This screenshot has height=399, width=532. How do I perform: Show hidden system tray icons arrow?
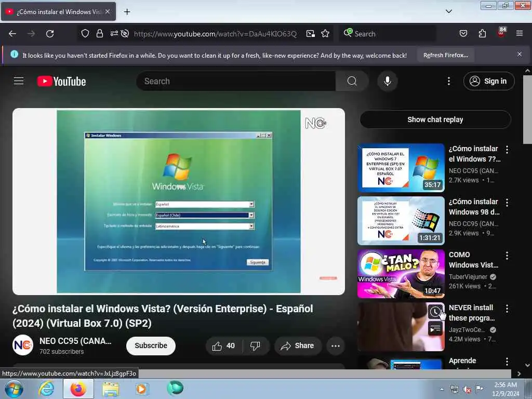[x=442, y=390]
